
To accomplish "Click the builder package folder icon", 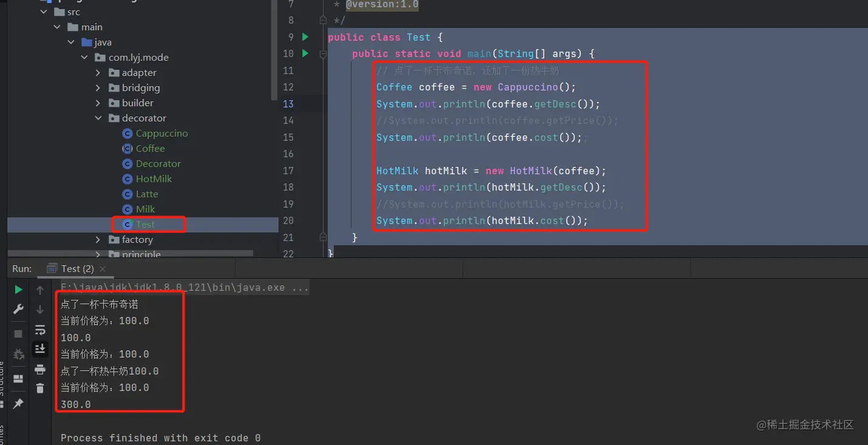I will 114,103.
